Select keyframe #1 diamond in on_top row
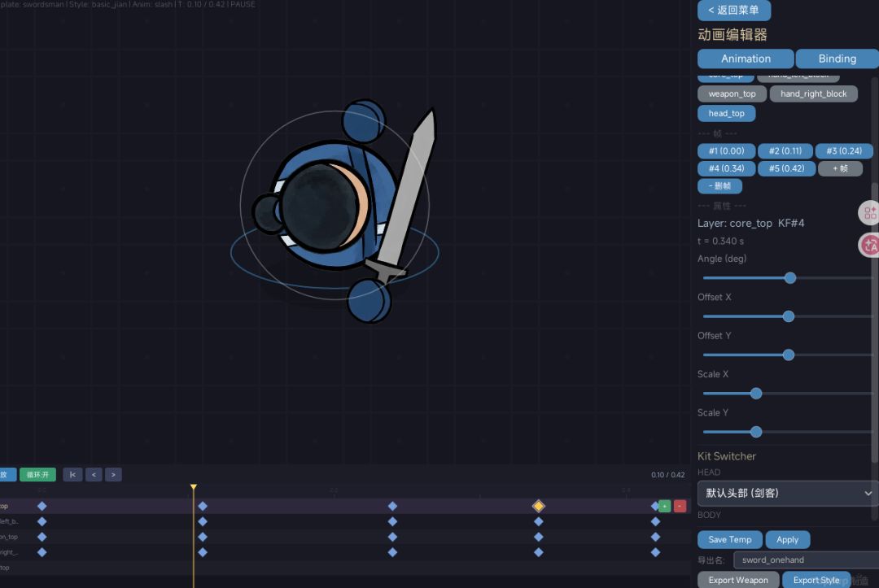 (42, 537)
